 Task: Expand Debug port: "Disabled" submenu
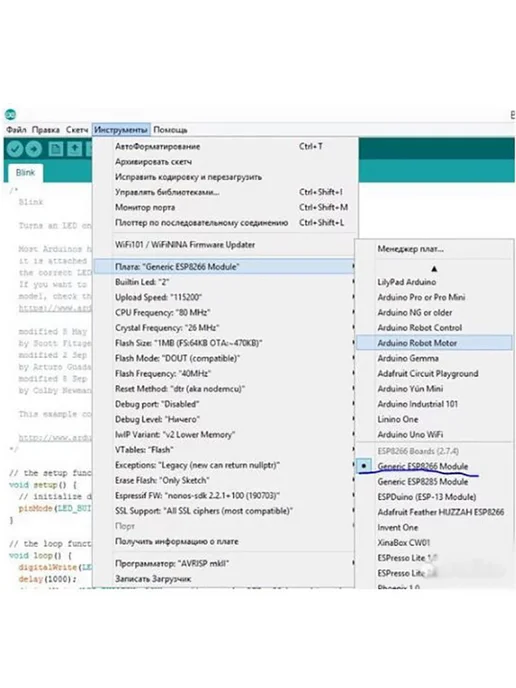point(225,404)
